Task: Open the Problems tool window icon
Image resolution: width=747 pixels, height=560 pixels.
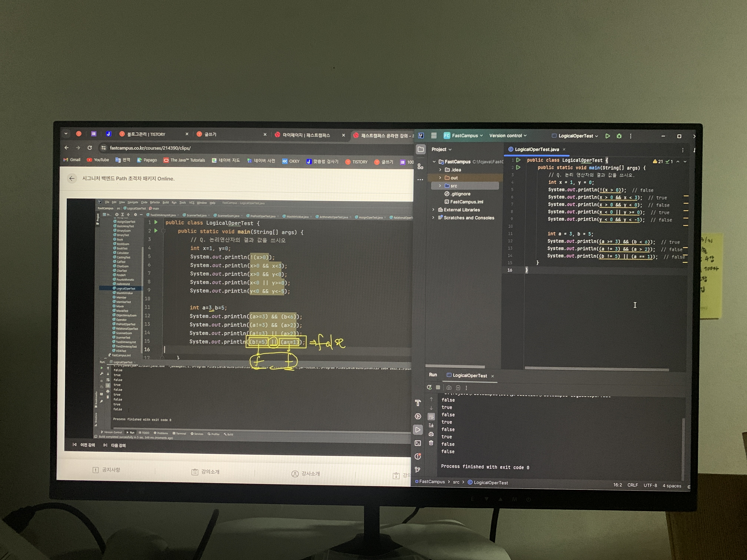Action: (418, 456)
